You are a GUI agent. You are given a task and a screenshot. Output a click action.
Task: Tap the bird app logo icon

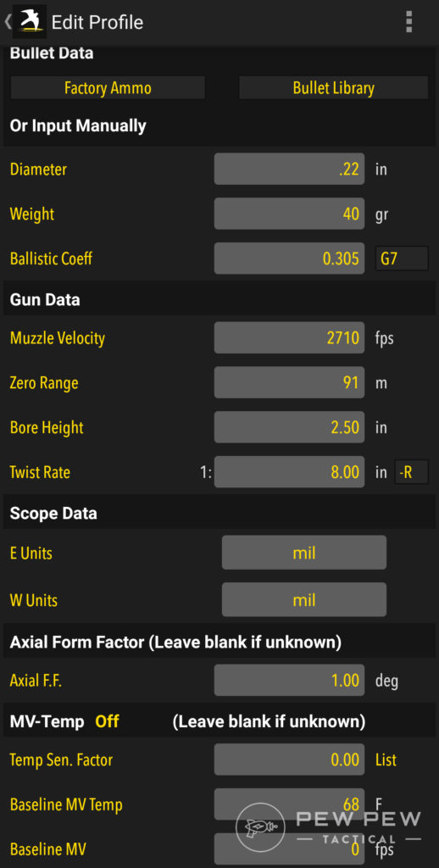30,21
